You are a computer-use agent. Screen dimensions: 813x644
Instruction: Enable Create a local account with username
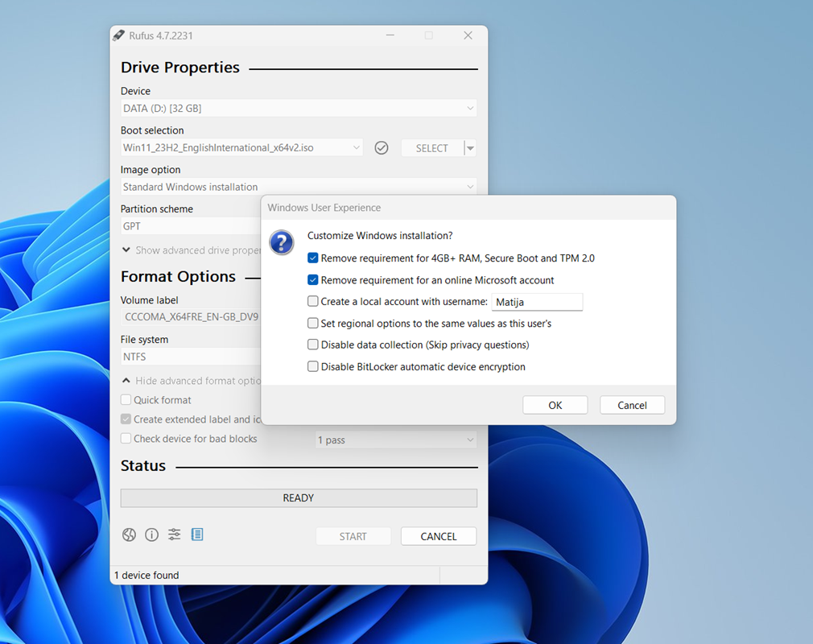tap(312, 301)
